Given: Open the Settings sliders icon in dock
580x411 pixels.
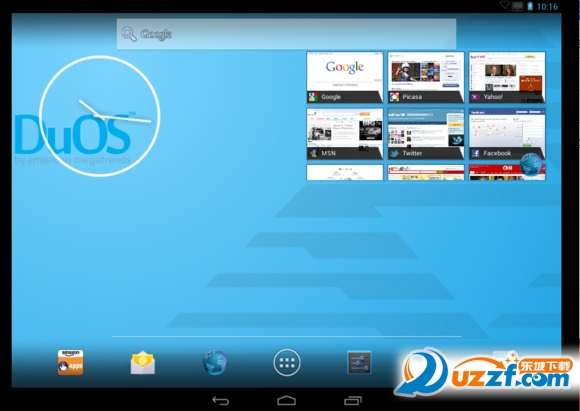Looking at the screenshot, I should [359, 362].
